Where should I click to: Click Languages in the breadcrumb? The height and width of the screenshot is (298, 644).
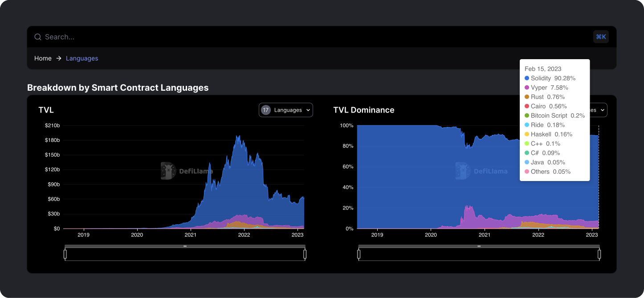click(x=82, y=58)
